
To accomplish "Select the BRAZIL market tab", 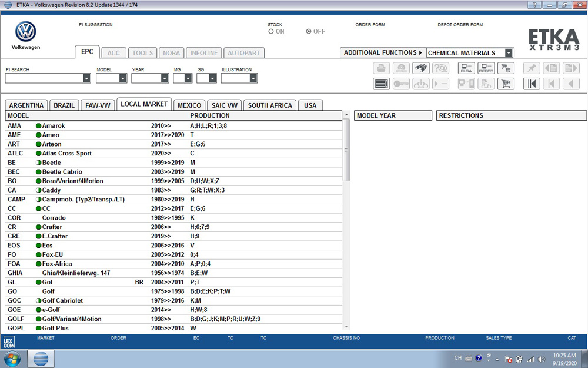I will 64,105.
